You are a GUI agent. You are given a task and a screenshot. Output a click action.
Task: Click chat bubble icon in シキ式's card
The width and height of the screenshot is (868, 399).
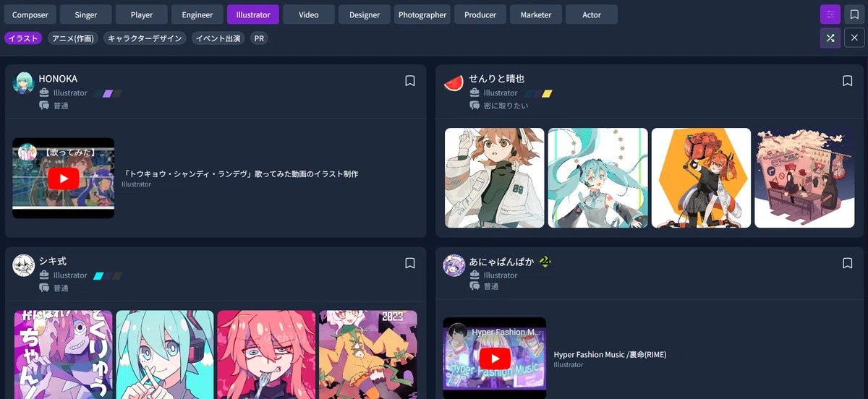coord(44,288)
